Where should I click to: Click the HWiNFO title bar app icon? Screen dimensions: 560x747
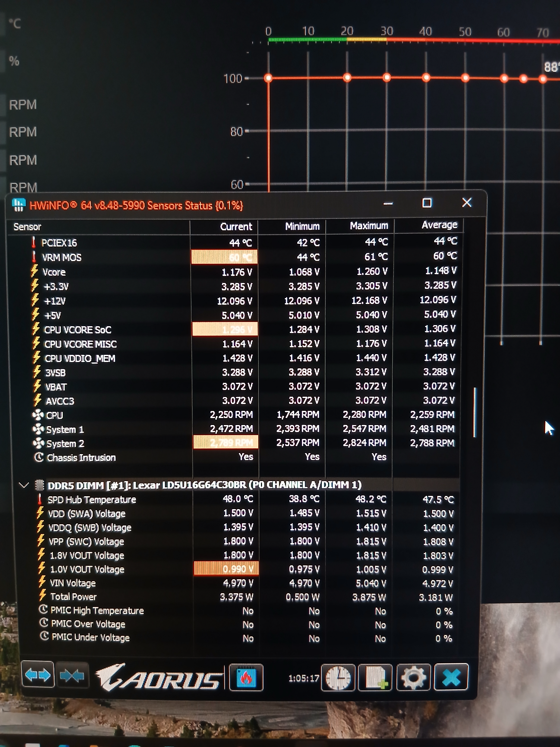click(x=19, y=205)
